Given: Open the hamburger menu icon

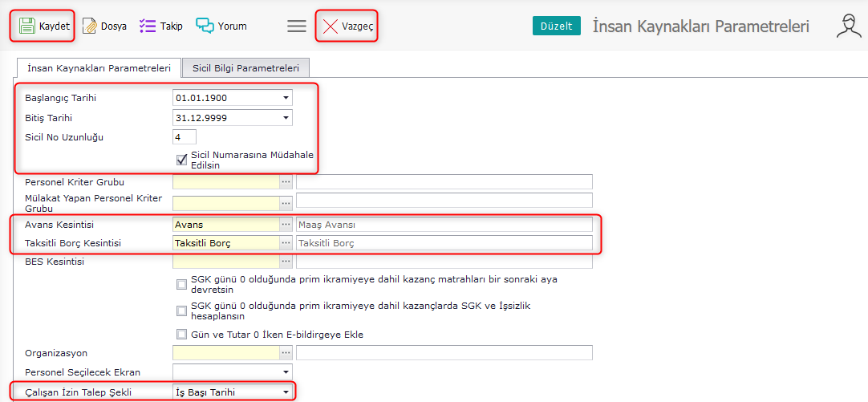Looking at the screenshot, I should tap(297, 26).
